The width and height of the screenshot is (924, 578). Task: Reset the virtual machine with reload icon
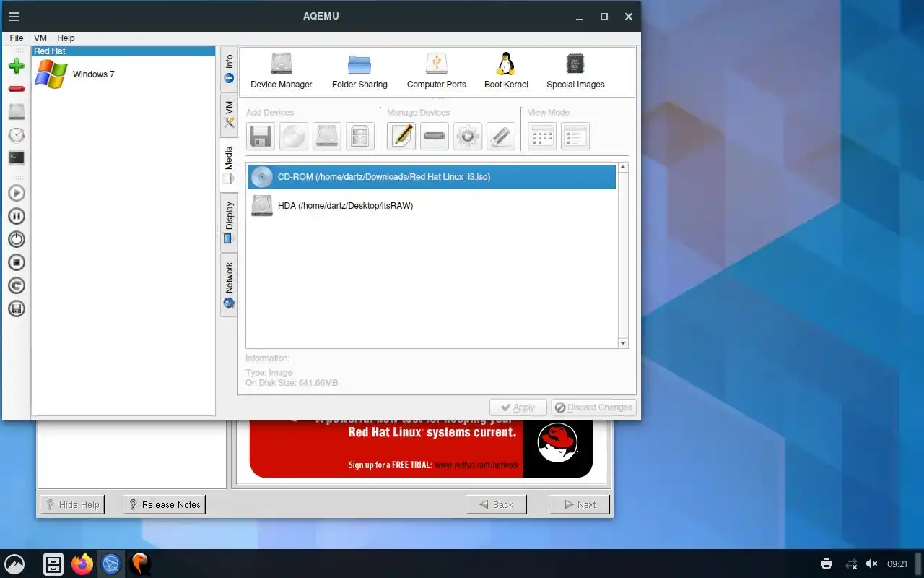click(x=16, y=285)
